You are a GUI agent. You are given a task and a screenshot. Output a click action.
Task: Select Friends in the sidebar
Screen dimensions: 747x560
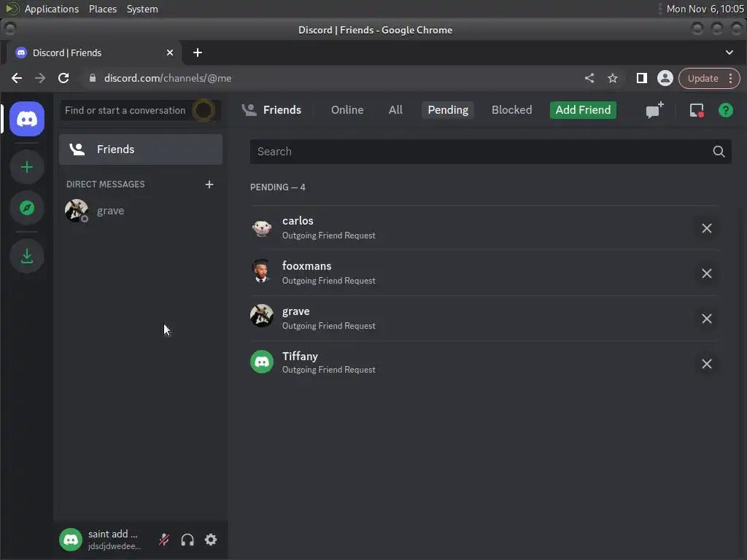[141, 149]
